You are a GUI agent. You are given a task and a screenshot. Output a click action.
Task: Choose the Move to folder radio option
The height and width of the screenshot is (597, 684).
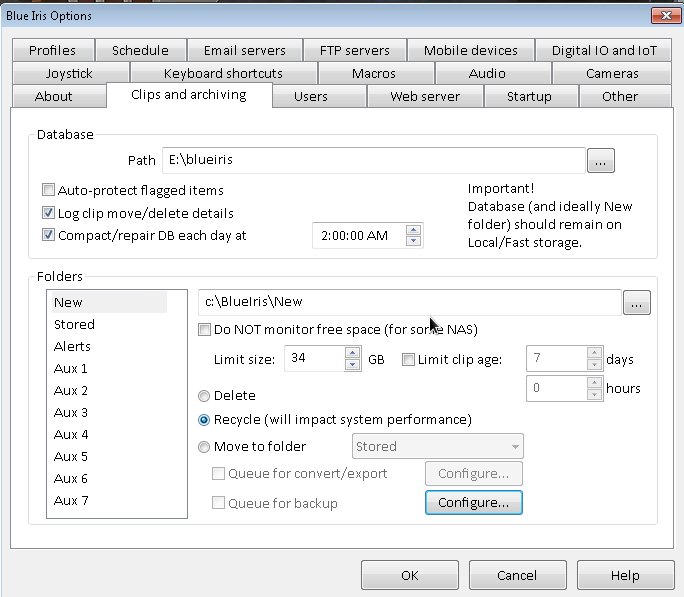[205, 447]
